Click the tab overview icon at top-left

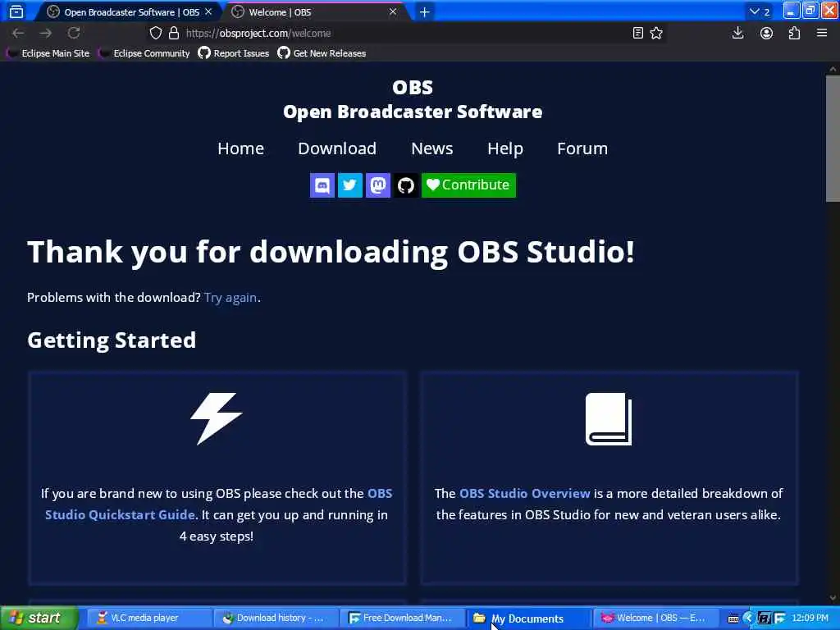[x=16, y=11]
